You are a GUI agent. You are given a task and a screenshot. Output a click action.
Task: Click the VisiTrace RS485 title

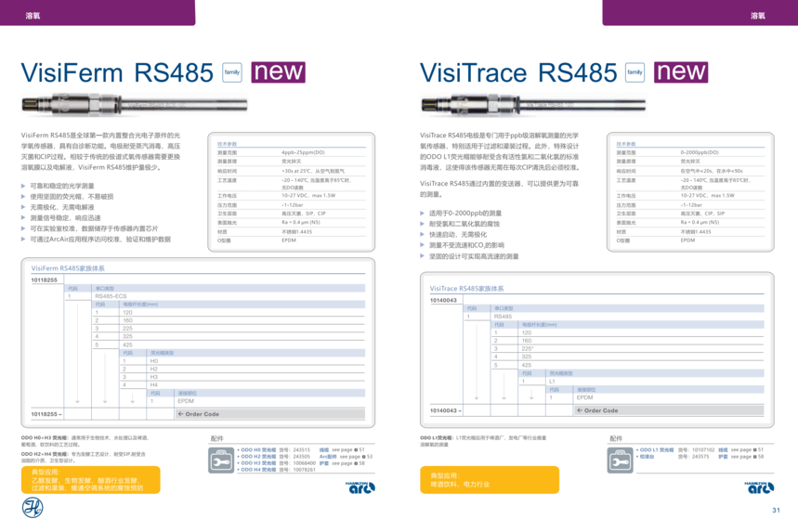(518, 72)
